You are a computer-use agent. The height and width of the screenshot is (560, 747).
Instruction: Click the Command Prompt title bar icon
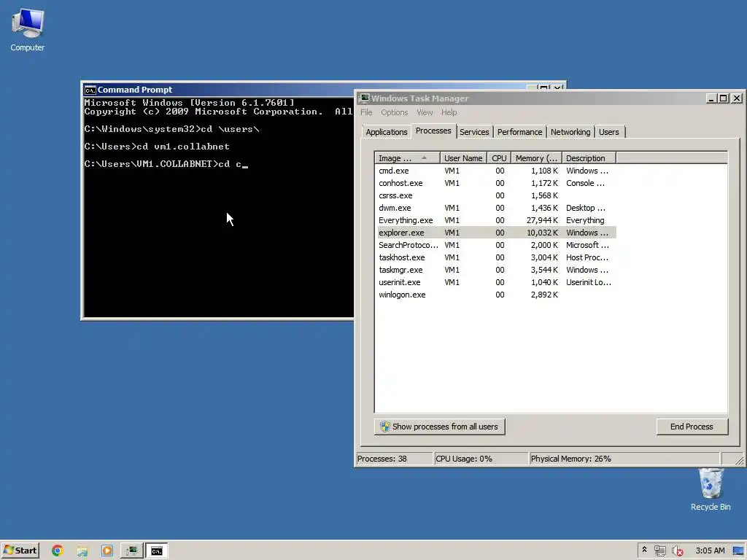point(90,90)
